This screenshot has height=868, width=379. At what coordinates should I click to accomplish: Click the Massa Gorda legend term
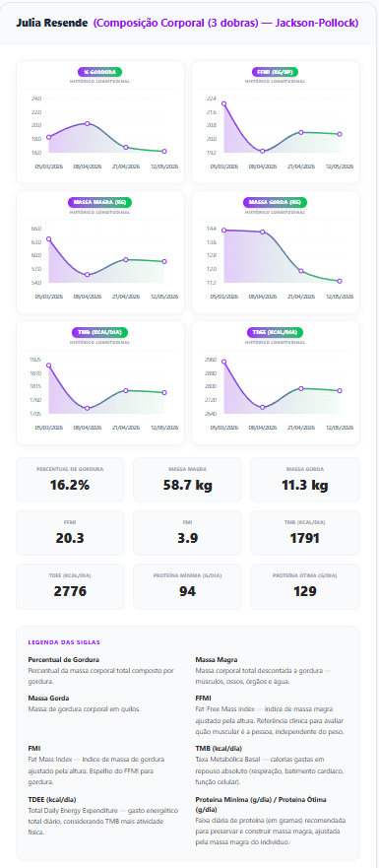(x=48, y=699)
